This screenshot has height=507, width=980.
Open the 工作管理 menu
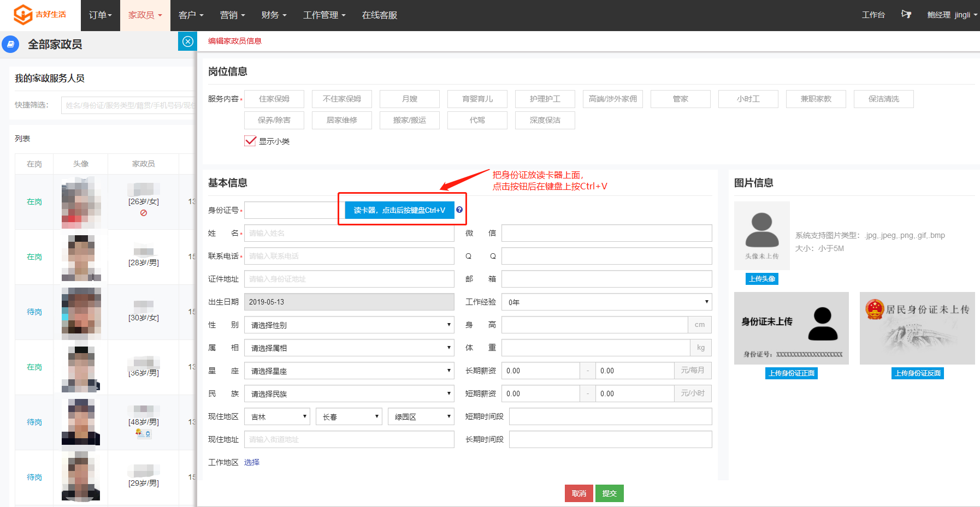point(324,15)
